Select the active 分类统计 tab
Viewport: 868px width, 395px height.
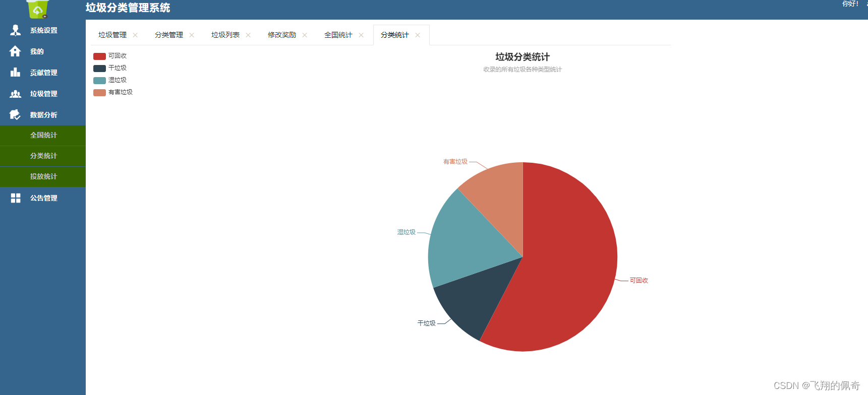click(395, 35)
